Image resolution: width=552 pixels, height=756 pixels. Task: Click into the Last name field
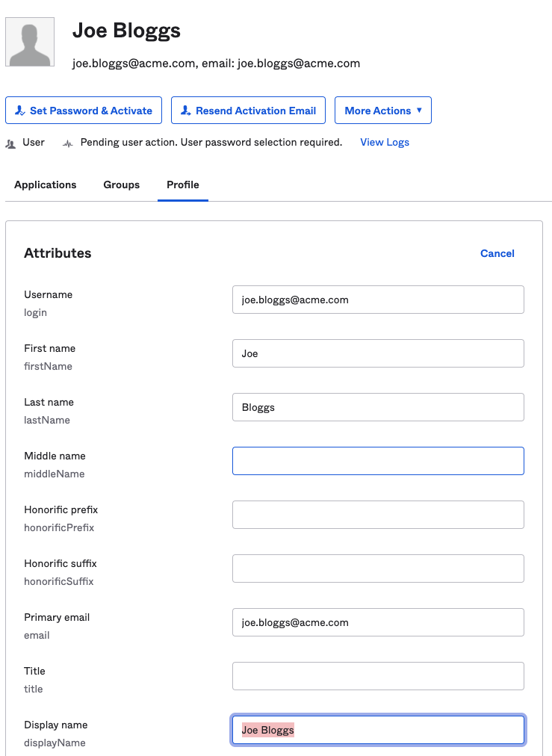coord(378,407)
